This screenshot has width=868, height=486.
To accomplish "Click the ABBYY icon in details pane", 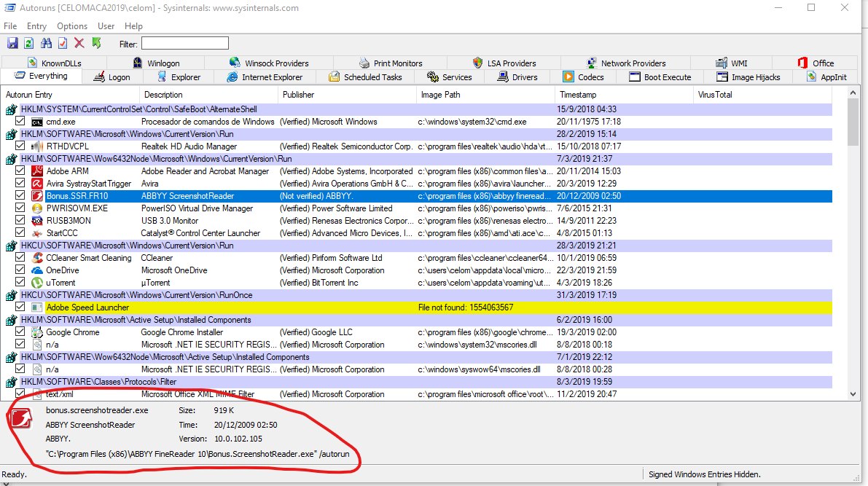I will (x=21, y=418).
